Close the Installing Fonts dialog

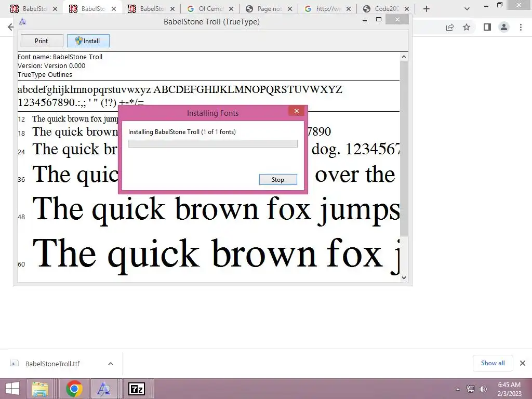[x=297, y=111]
